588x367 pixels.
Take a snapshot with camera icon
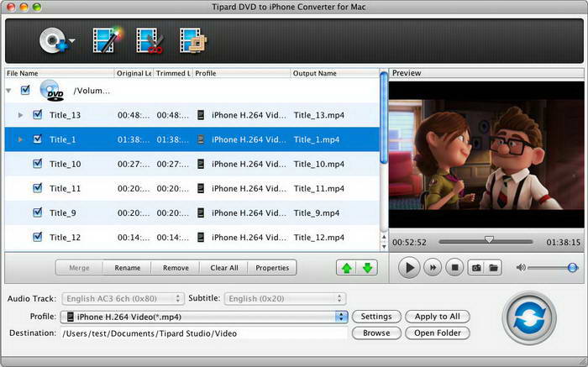coord(475,268)
